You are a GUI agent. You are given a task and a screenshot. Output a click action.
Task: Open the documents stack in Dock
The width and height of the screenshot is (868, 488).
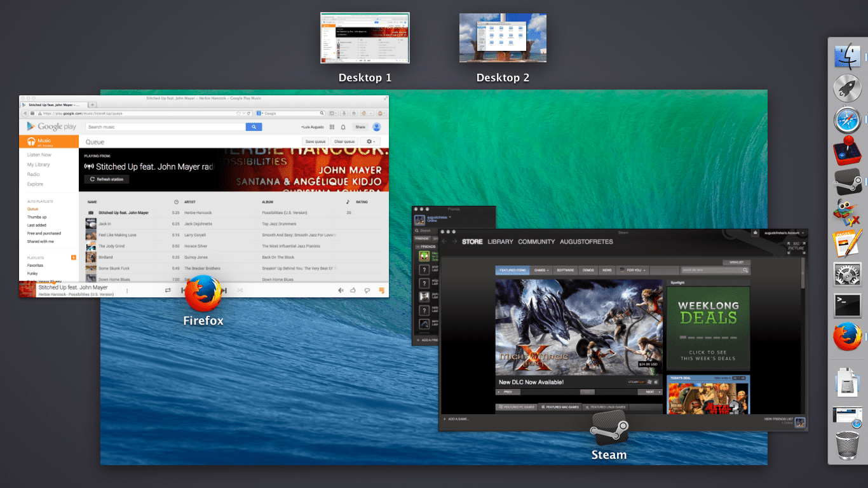[846, 383]
